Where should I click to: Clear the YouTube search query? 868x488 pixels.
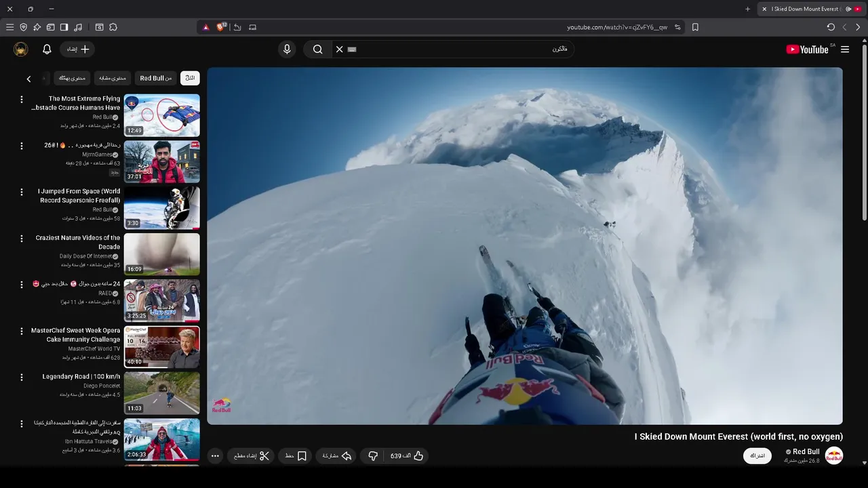tap(340, 49)
